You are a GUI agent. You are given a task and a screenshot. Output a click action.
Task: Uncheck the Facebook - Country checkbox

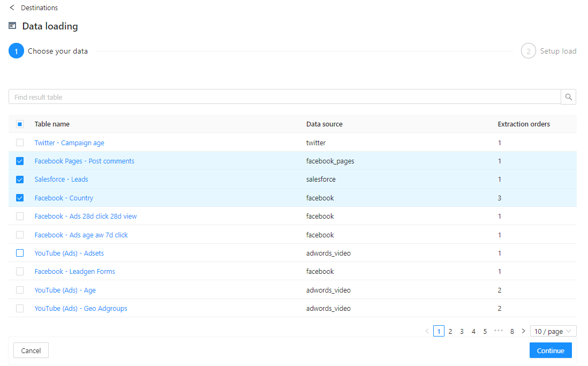click(x=20, y=198)
